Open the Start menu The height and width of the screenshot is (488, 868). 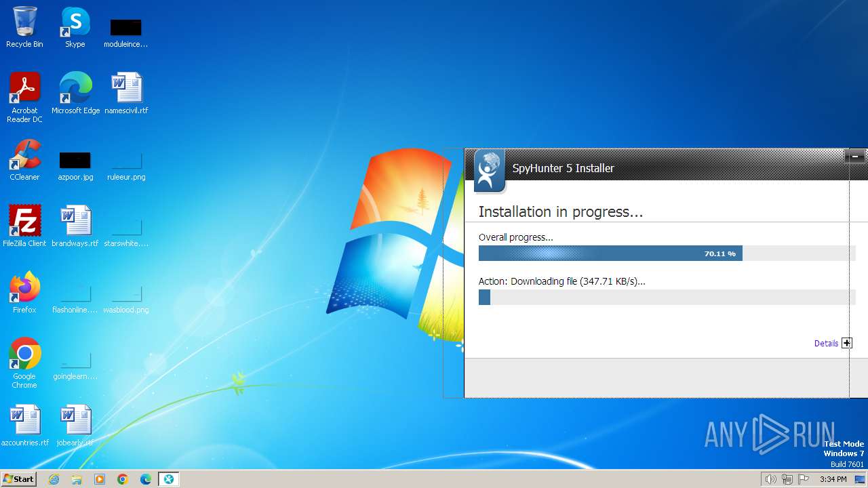18,479
